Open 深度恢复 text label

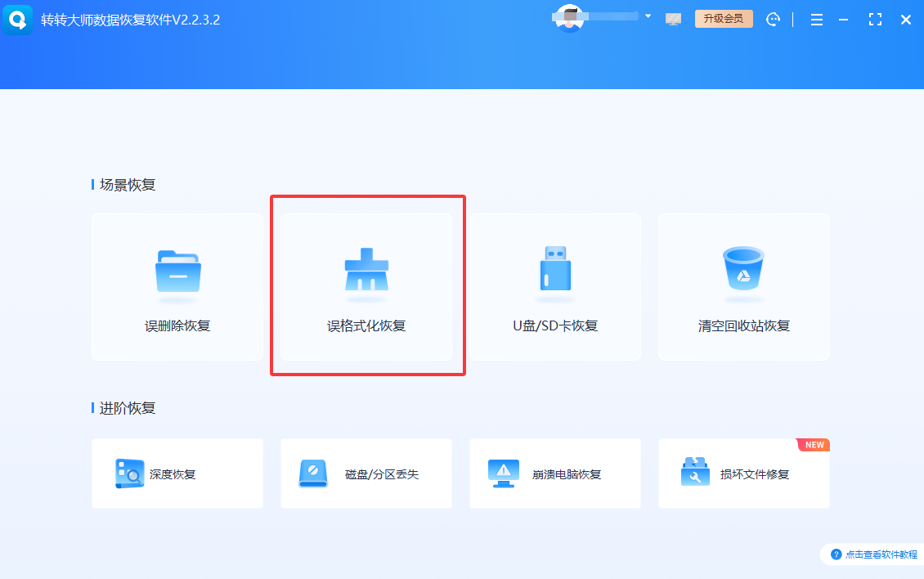[172, 474]
